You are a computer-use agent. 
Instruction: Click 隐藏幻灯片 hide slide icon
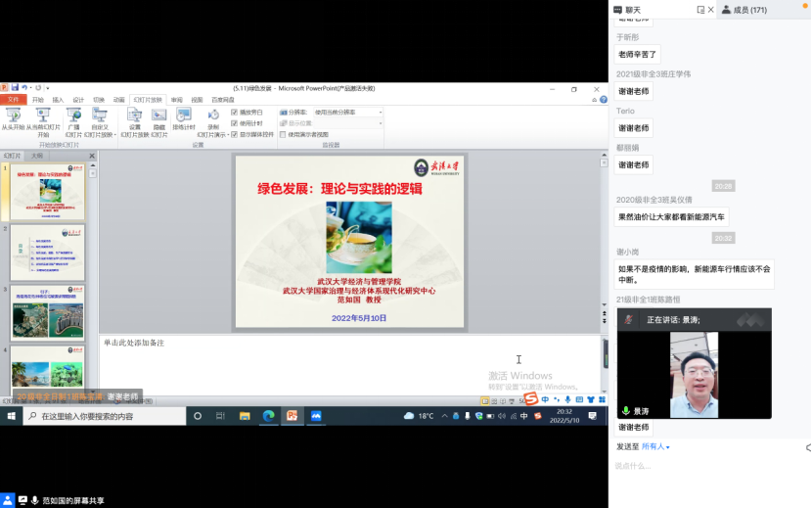click(x=158, y=115)
